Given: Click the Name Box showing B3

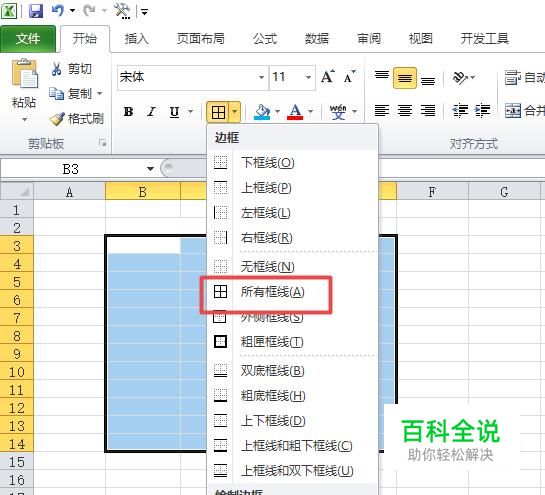Looking at the screenshot, I should tap(71, 169).
